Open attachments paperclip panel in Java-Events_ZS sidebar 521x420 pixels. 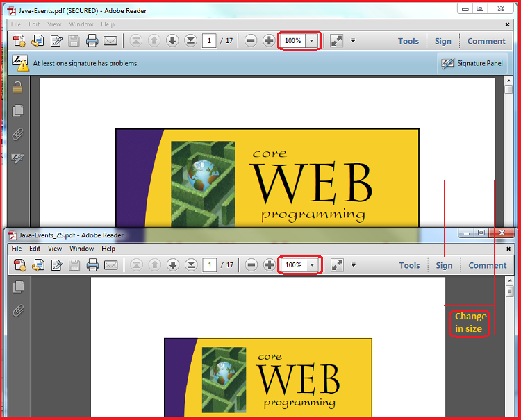click(18, 311)
